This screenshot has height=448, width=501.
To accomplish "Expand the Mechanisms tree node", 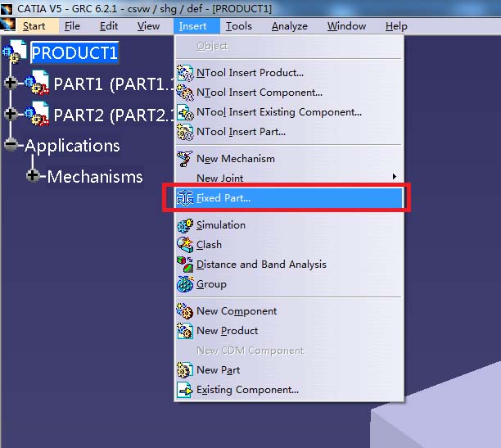I will tap(33, 175).
